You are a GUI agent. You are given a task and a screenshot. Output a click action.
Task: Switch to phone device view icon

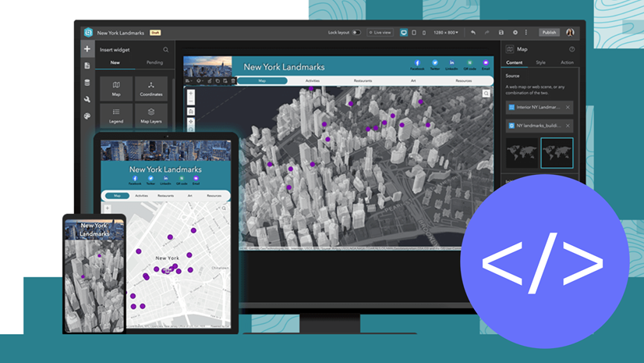[x=424, y=33]
